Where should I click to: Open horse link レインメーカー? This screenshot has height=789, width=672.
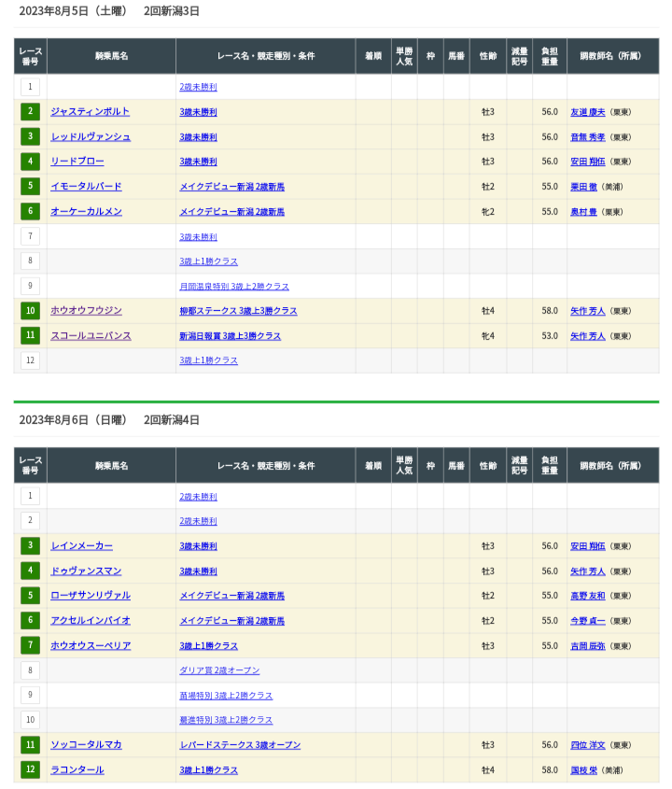coord(81,546)
